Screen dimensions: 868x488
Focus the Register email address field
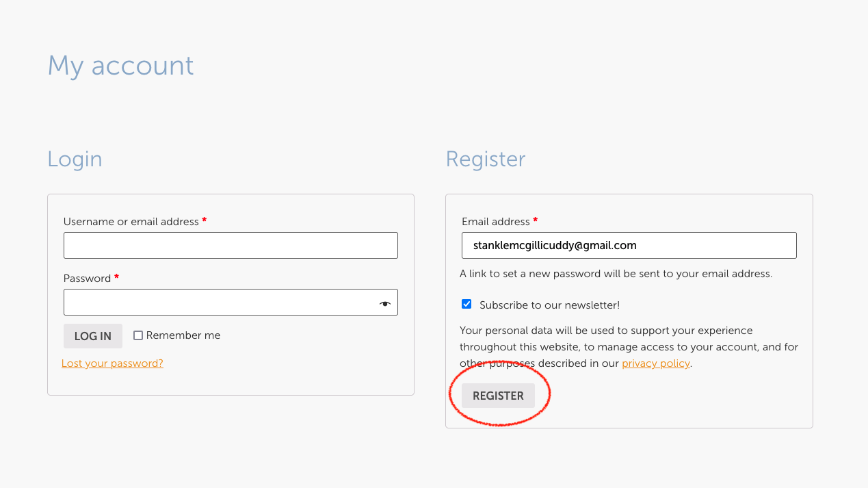tap(629, 245)
